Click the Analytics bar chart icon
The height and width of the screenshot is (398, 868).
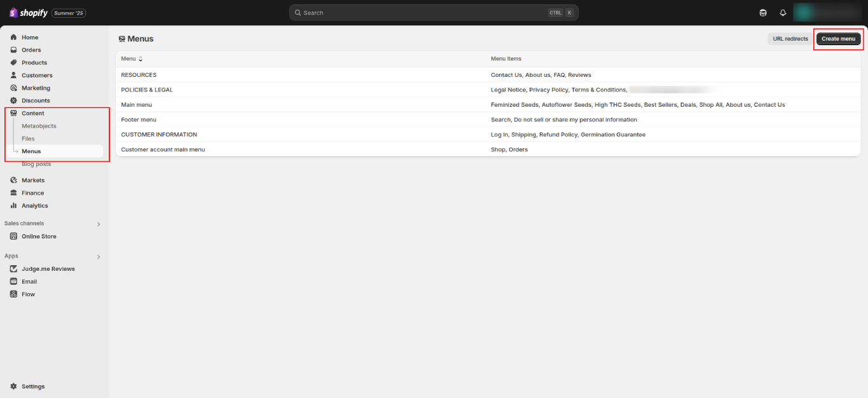pyautogui.click(x=13, y=206)
